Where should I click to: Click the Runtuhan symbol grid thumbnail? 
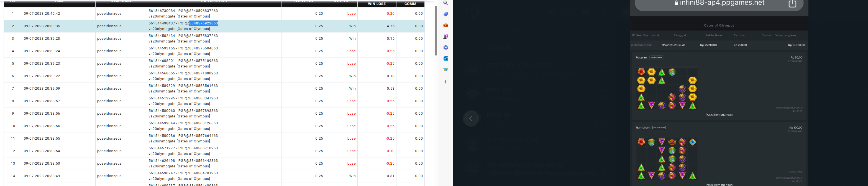click(x=667, y=159)
